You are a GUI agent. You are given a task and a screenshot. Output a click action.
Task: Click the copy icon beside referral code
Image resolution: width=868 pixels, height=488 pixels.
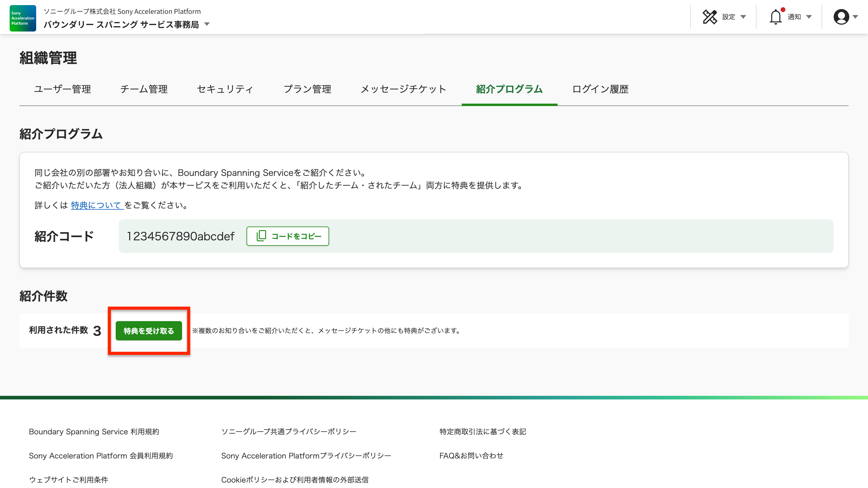[x=261, y=236]
